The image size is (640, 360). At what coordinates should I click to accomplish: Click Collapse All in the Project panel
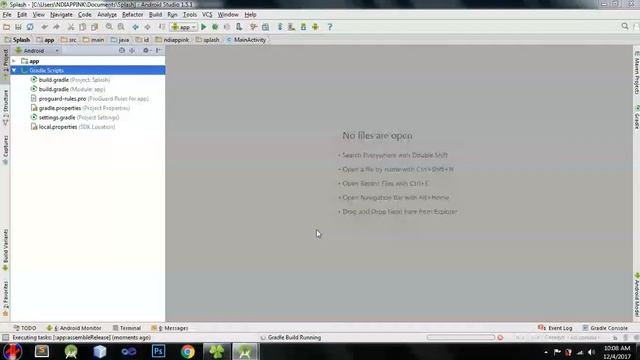[x=132, y=51]
